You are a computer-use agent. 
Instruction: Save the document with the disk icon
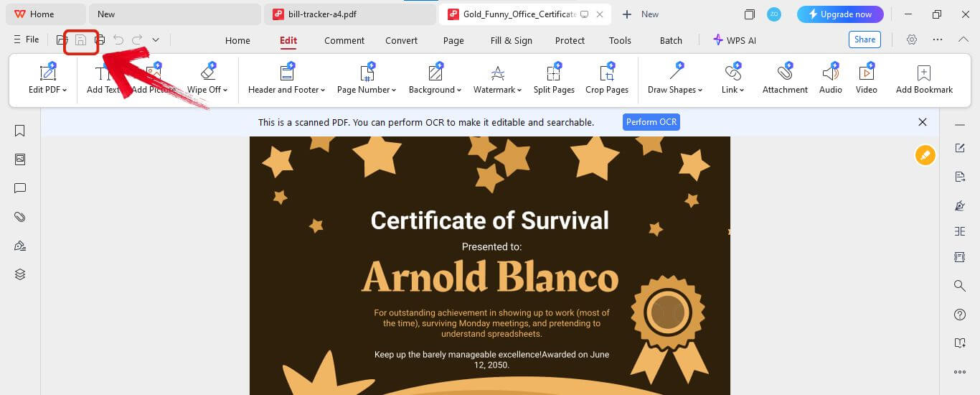click(x=81, y=40)
